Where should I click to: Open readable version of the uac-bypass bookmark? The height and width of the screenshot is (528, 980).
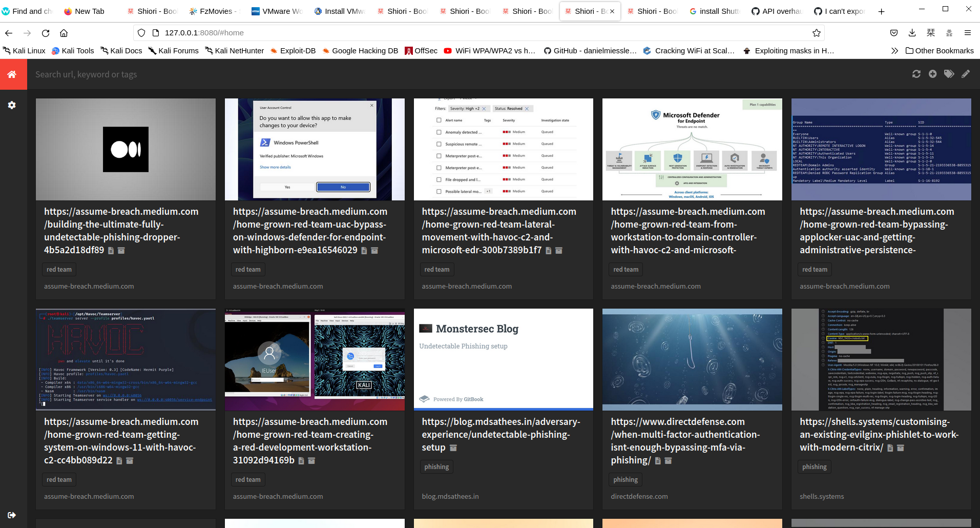click(364, 250)
